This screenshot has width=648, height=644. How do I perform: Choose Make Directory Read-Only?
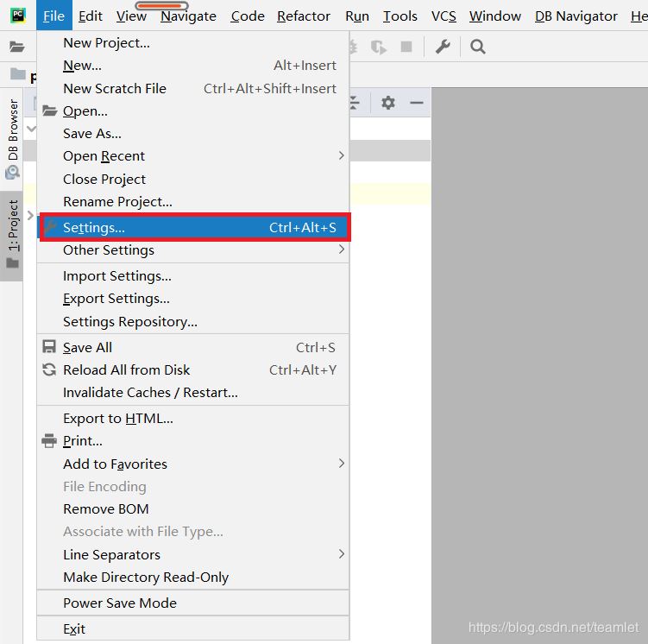coord(193,577)
